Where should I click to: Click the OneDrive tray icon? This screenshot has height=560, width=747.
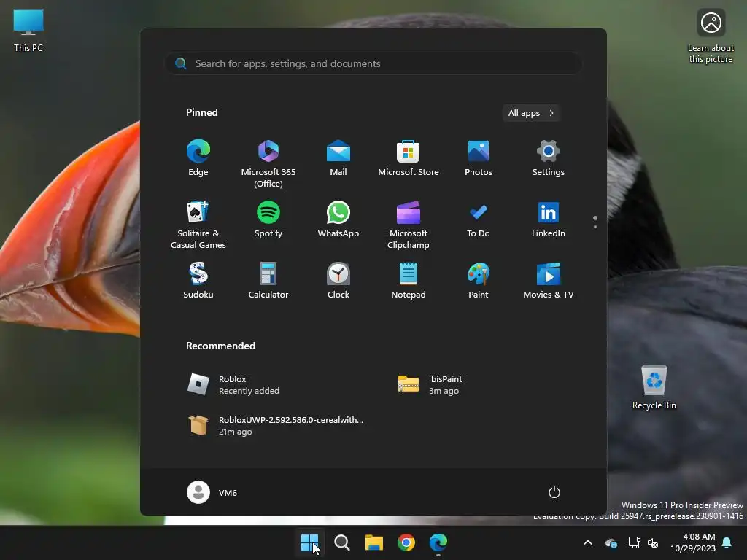pos(611,542)
